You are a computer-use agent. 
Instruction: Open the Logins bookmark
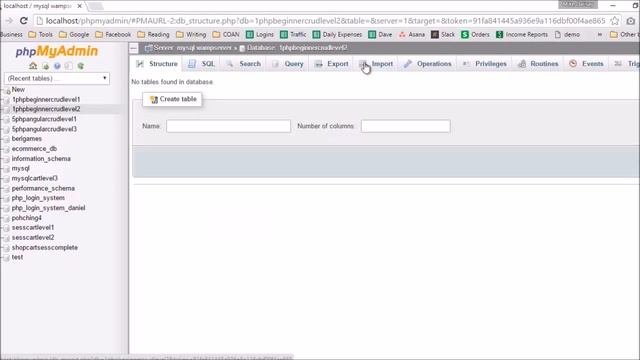(260, 35)
